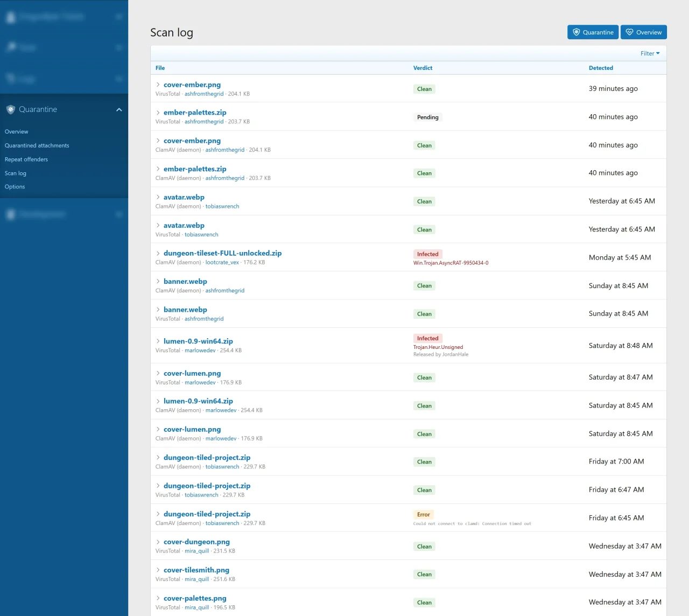Click 'Released by JordanHale' note

[x=441, y=354]
